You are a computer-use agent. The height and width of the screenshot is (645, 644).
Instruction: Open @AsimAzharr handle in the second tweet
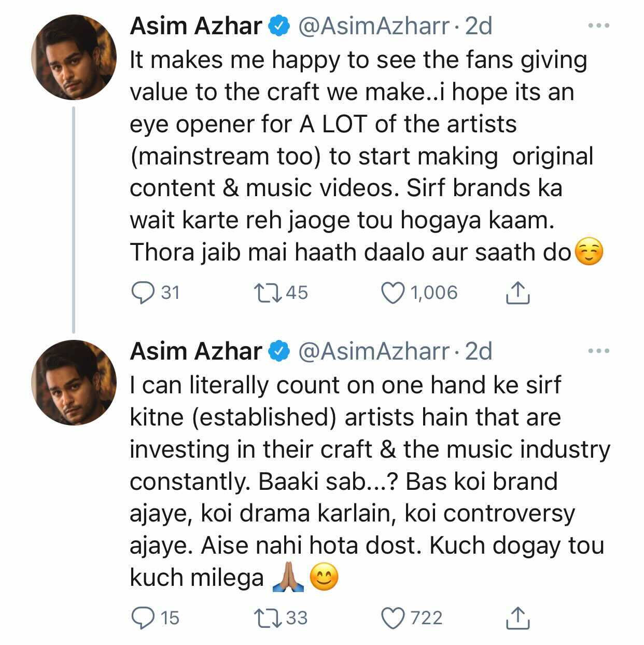[373, 351]
